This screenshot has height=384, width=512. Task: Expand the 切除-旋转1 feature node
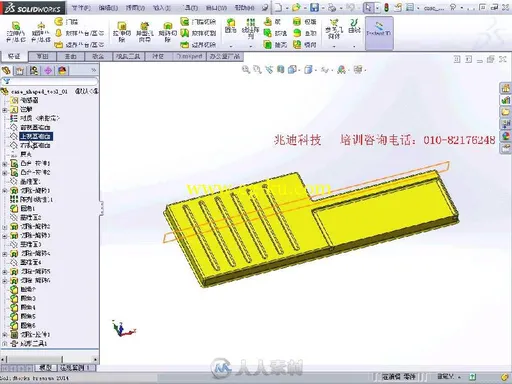pyautogui.click(x=5, y=191)
